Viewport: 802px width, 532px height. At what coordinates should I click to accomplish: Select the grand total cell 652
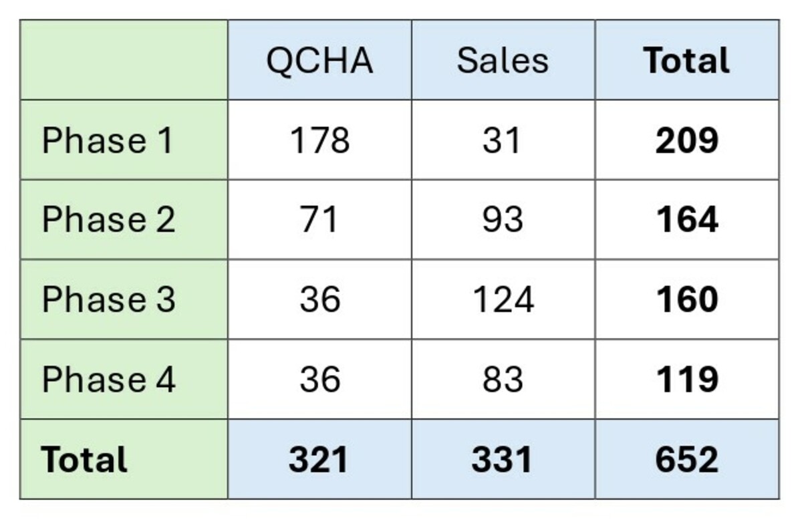coord(687,459)
